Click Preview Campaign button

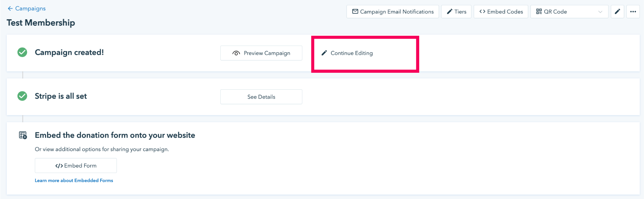261,53
